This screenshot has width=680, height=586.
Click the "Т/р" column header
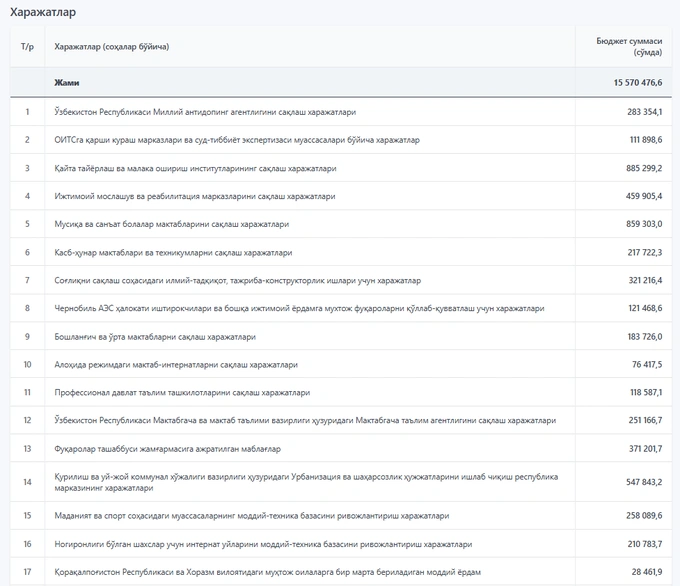[x=27, y=47]
